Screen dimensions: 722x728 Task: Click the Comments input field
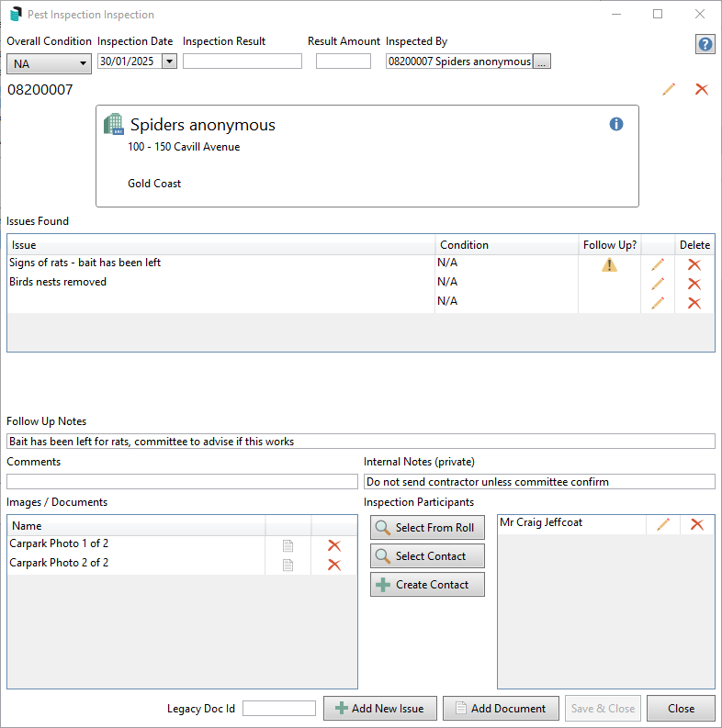tap(182, 481)
